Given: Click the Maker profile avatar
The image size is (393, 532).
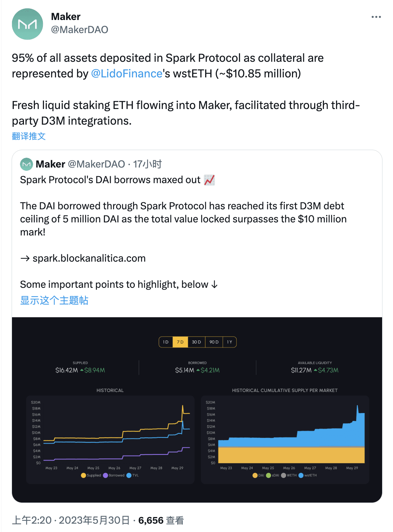Looking at the screenshot, I should coord(27,24).
